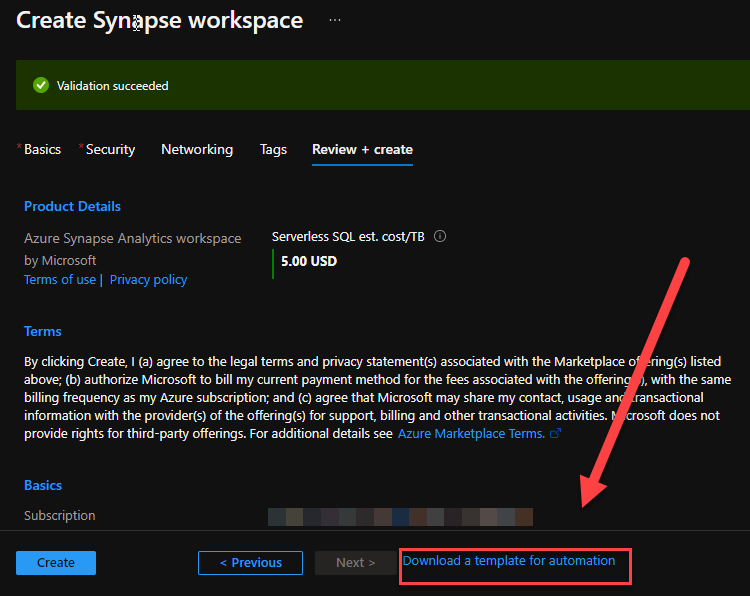Click the Create button
The width and height of the screenshot is (750, 596).
(56, 563)
